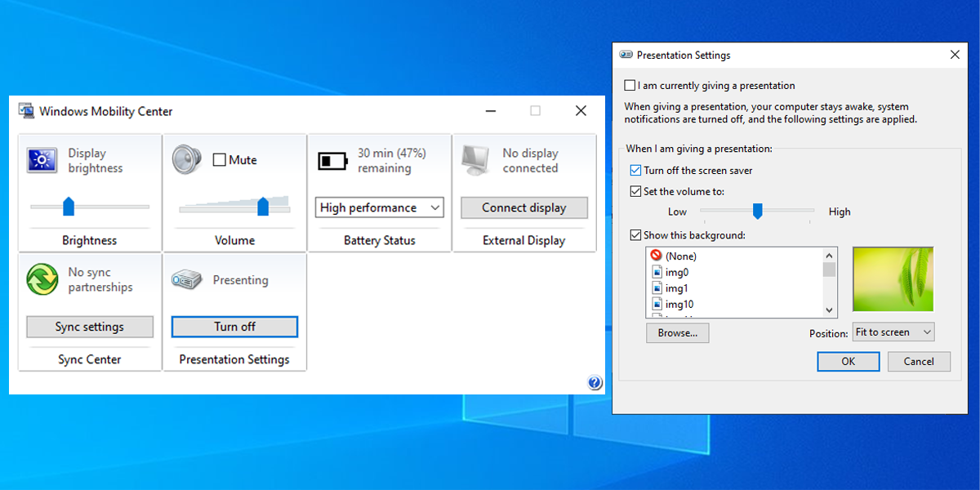Click the projector icon in Presentation Settings tile
This screenshot has width=980, height=490.
point(186,280)
